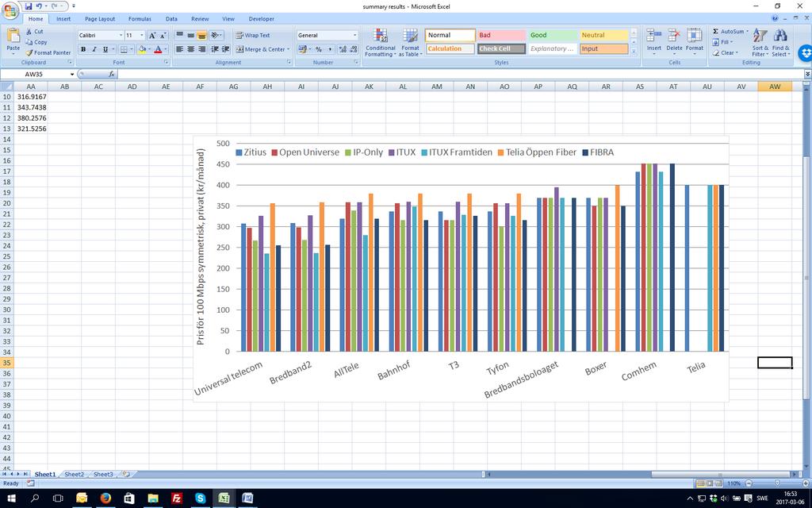The height and width of the screenshot is (508, 812).
Task: Click Decrease Decimal icon
Action: pos(353,49)
